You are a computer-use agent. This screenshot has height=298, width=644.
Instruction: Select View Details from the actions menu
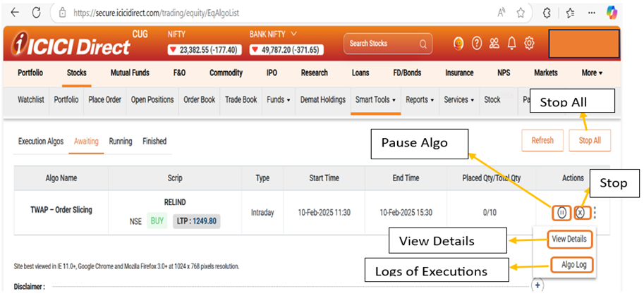point(569,239)
